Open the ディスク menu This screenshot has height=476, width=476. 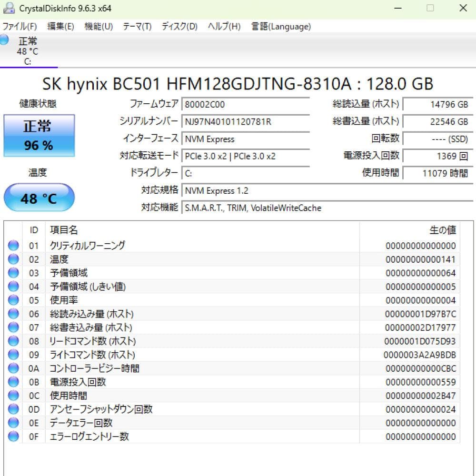[x=178, y=27]
